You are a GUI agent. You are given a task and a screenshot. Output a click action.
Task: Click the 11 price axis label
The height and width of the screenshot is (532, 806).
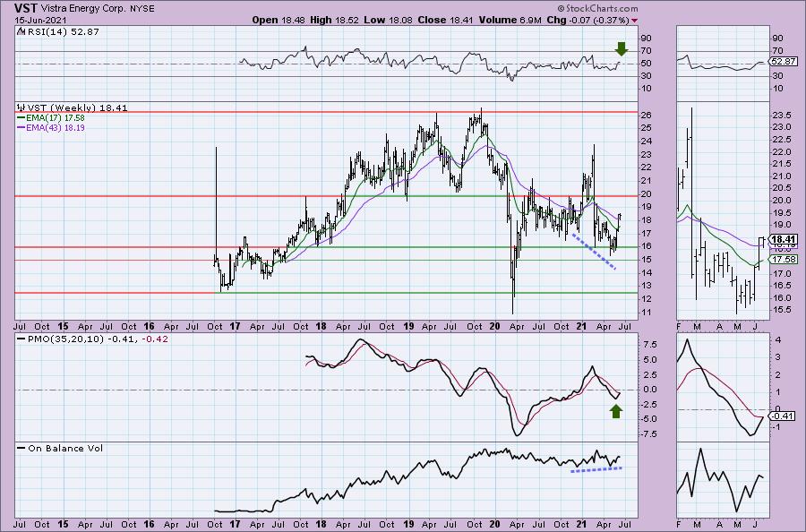pyautogui.click(x=646, y=312)
